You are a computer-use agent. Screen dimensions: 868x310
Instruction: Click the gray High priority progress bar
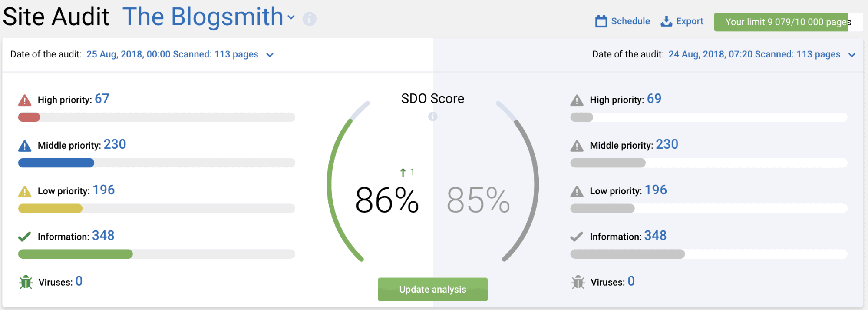(709, 117)
